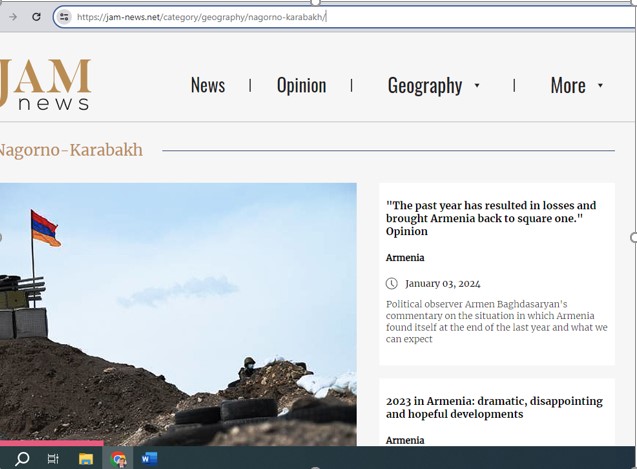Switch to Chrome in taskbar
The height and width of the screenshot is (469, 637).
pyautogui.click(x=118, y=459)
